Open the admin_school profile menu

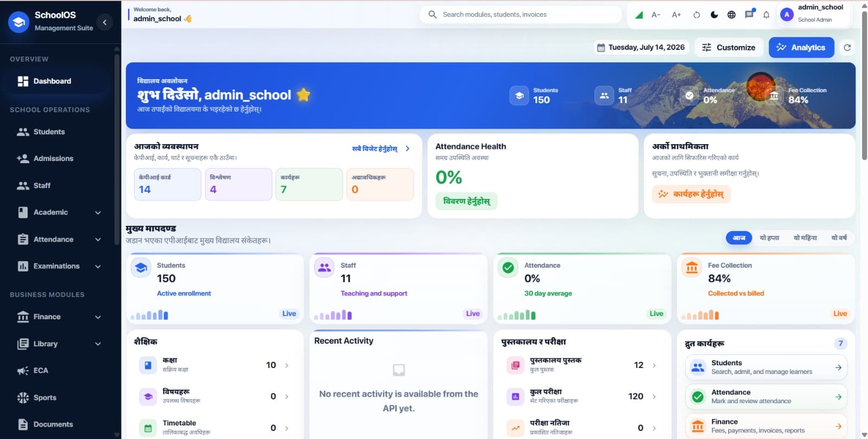click(x=813, y=14)
